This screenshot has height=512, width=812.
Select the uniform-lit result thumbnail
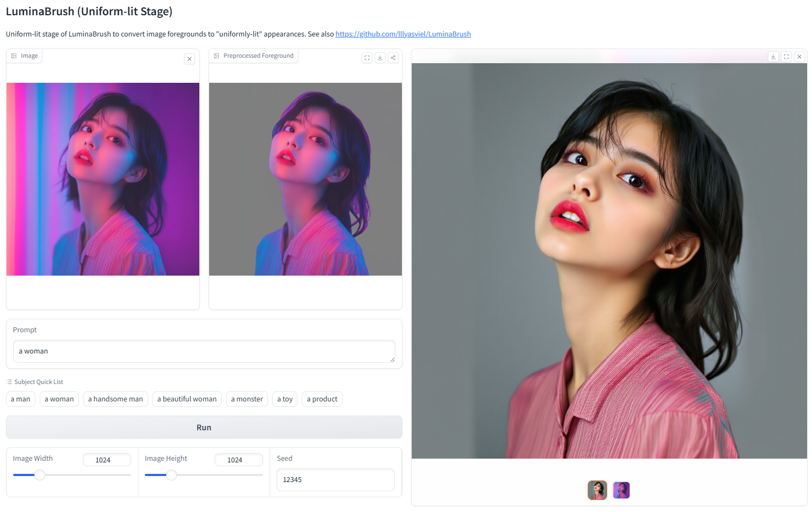[x=597, y=490]
